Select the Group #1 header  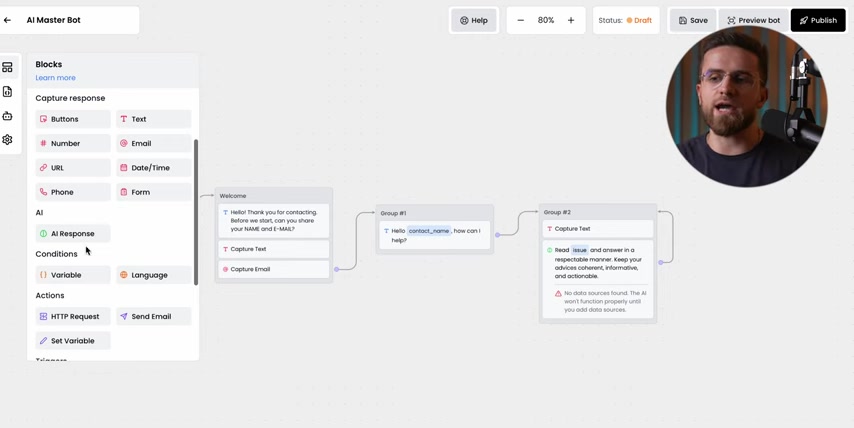[435, 213]
